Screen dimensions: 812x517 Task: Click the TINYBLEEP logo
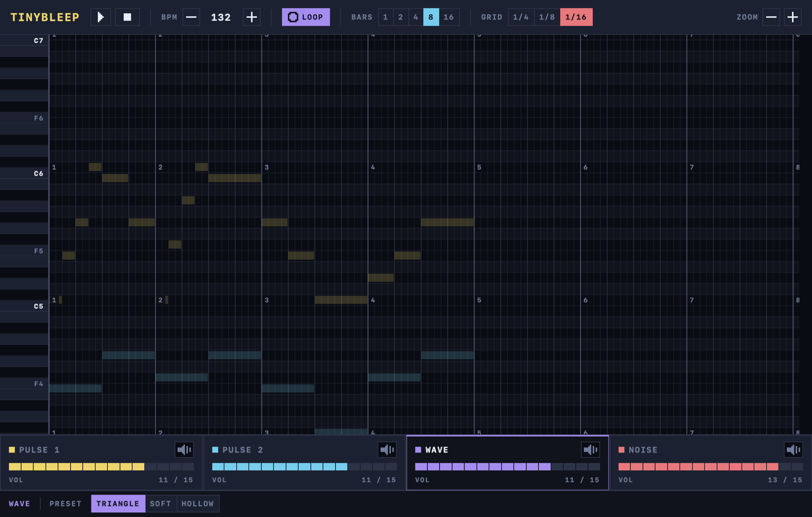pos(45,17)
